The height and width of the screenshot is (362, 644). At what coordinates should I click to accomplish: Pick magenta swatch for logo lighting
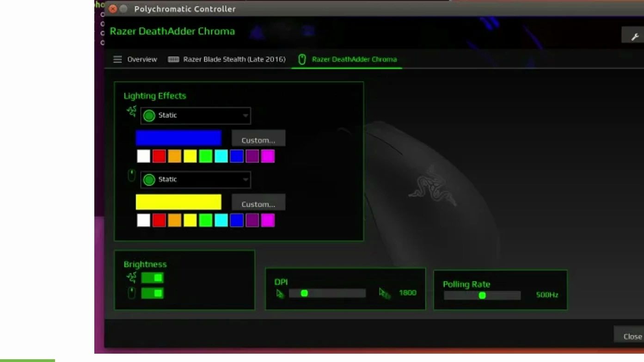pos(268,156)
